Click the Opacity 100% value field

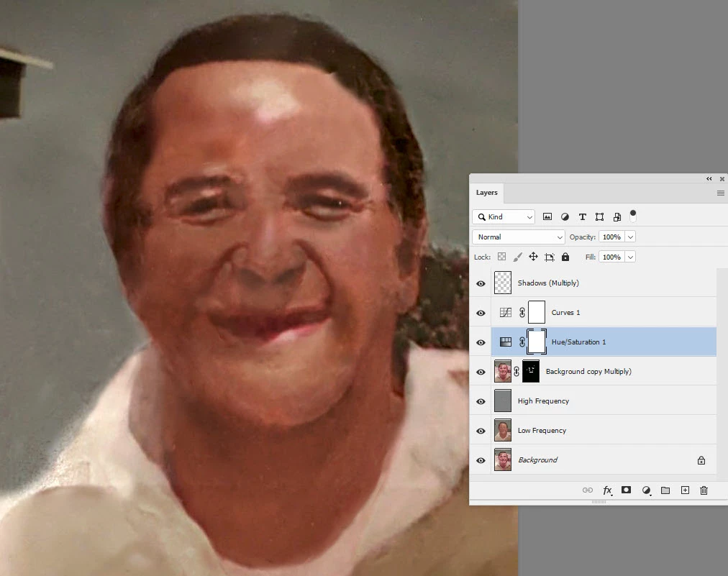tap(611, 237)
